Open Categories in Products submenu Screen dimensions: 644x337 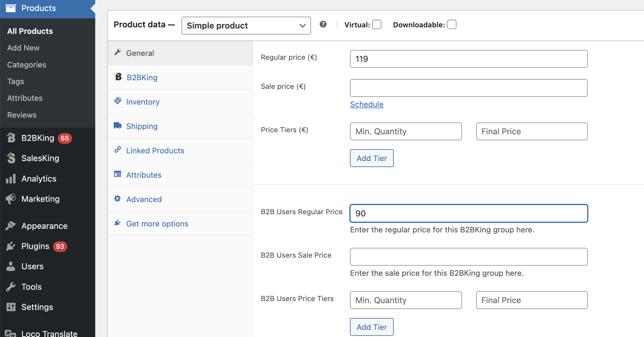coord(26,65)
